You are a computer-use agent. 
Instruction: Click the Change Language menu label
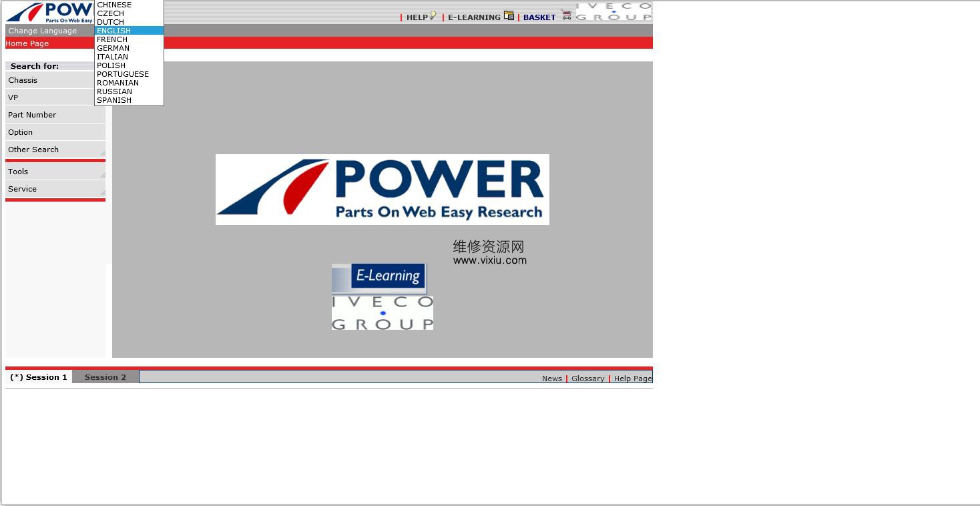pyautogui.click(x=43, y=31)
